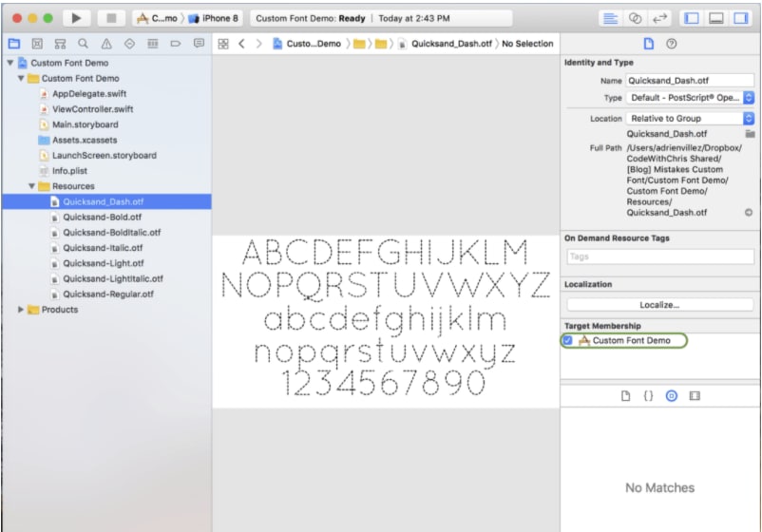
Task: Show the Quick Help inspector
Action: 671,44
